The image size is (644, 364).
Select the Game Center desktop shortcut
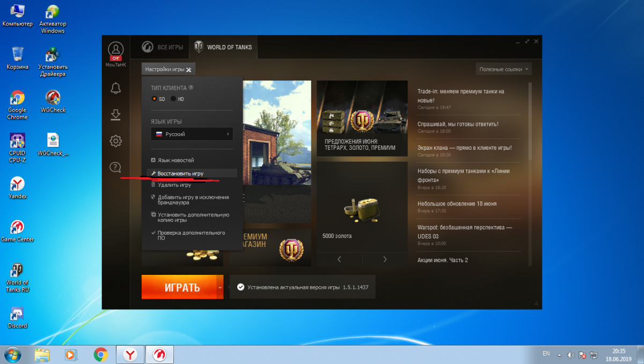17,231
